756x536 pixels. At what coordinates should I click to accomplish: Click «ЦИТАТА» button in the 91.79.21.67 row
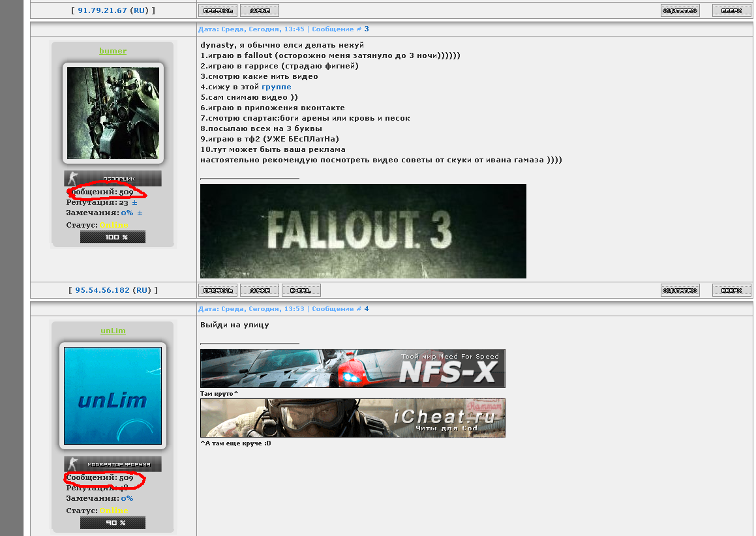pos(680,10)
